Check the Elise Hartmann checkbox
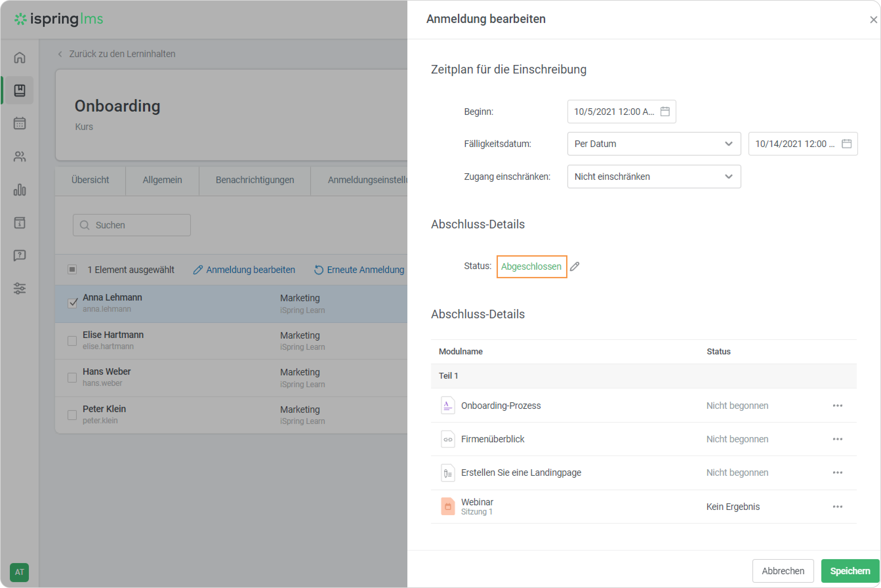Image resolution: width=881 pixels, height=588 pixels. click(72, 341)
